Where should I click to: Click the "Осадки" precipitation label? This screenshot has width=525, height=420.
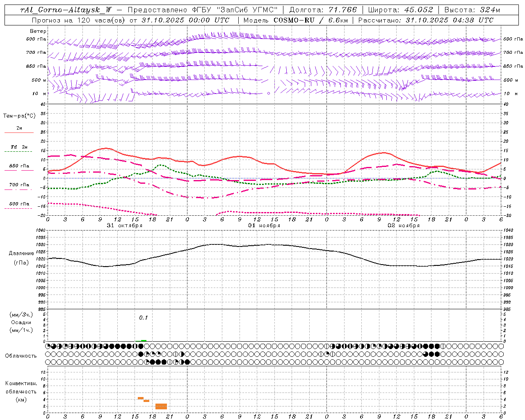pos(21,322)
